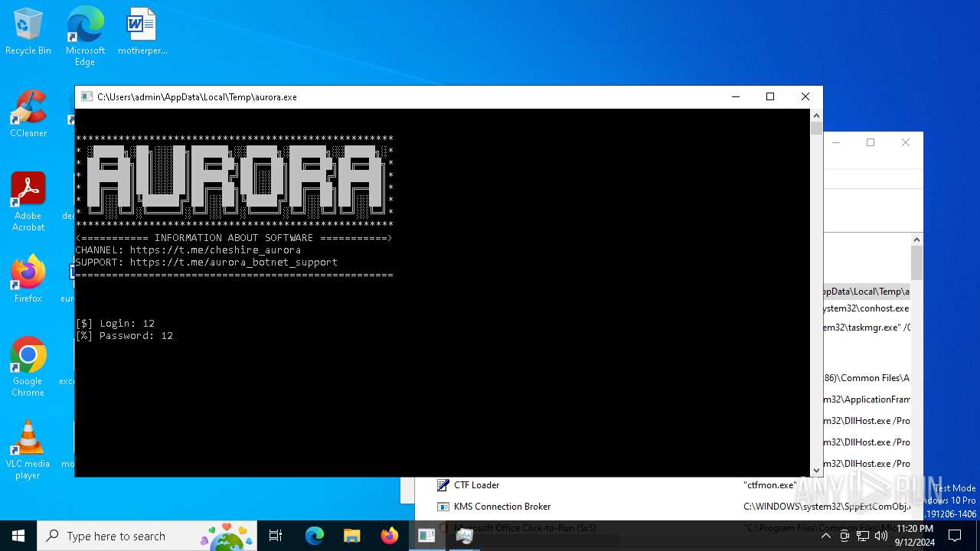Maximize the aurora.exe console window
Screen dimensions: 980x551
[x=770, y=97]
